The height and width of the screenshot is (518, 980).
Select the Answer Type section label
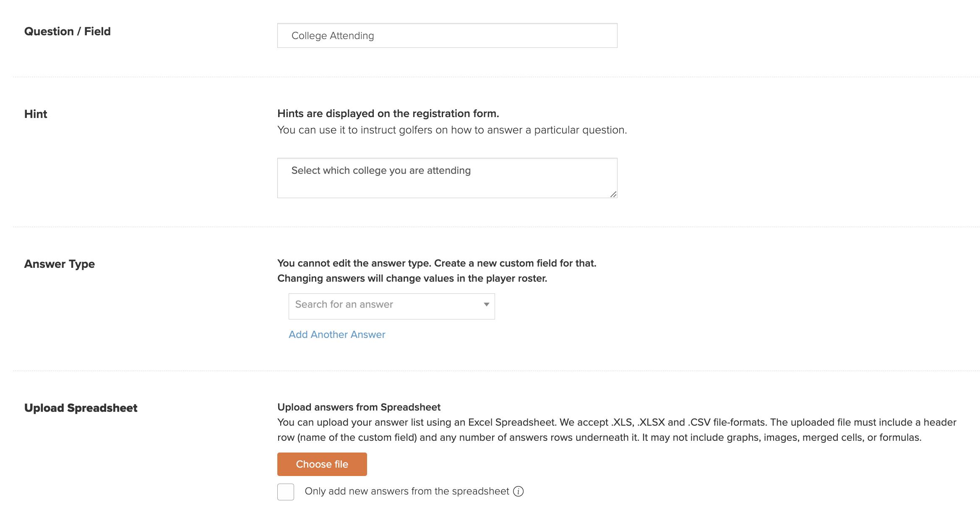[x=60, y=264]
